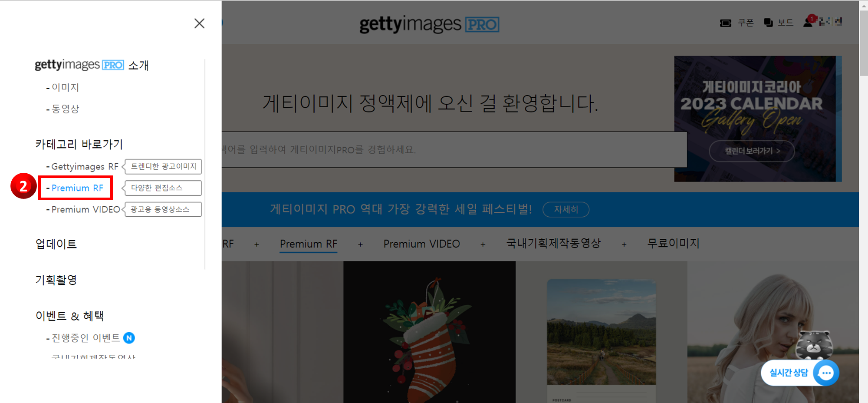Click the N new badge beside 진행중인 이벤트
The height and width of the screenshot is (403, 868).
(129, 338)
